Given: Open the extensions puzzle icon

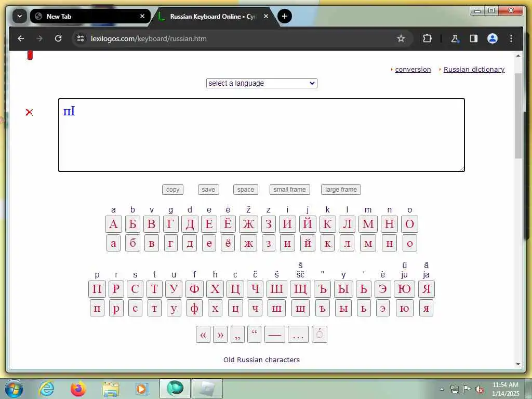Looking at the screenshot, I should pyautogui.click(x=427, y=38).
